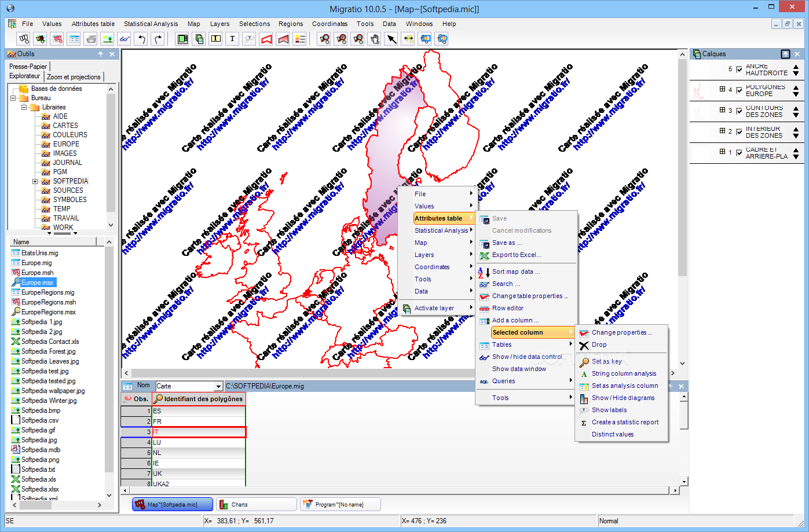
Task: Move POLYGONES EUROPE layer up
Action: click(x=796, y=87)
